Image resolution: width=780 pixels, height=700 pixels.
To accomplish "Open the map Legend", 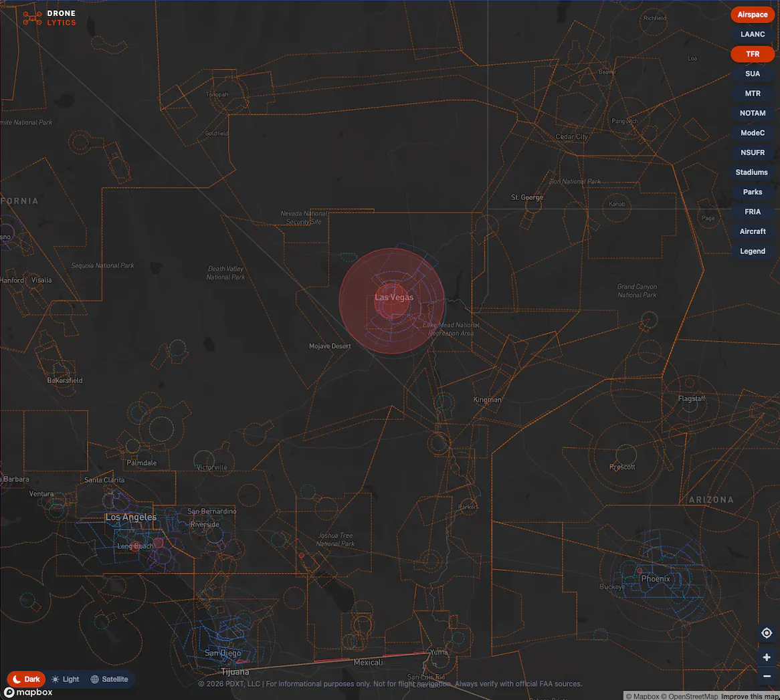I will coord(752,251).
